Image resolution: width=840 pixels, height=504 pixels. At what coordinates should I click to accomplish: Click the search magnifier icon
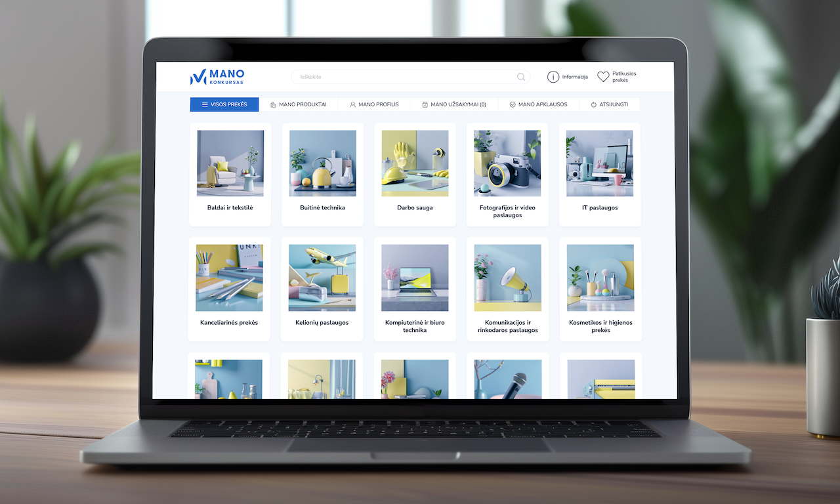[521, 77]
